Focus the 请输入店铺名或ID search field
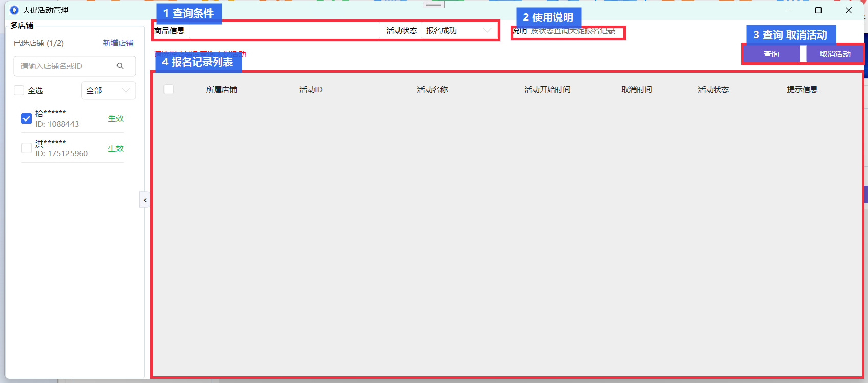This screenshot has height=383, width=868. point(75,66)
